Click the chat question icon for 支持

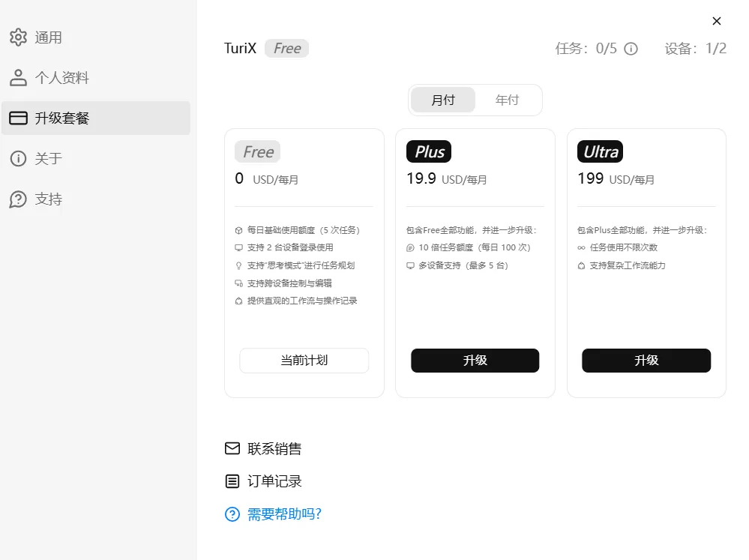click(18, 199)
